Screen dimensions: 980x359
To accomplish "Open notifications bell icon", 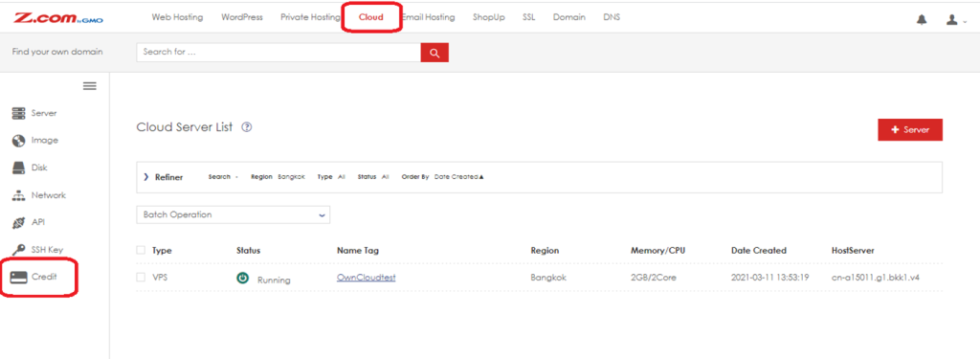I will [x=922, y=20].
